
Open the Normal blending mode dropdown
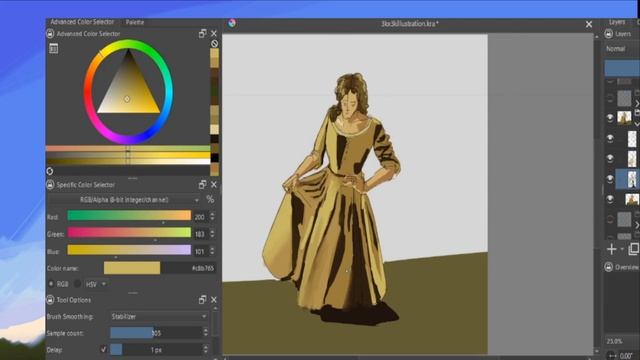(622, 49)
